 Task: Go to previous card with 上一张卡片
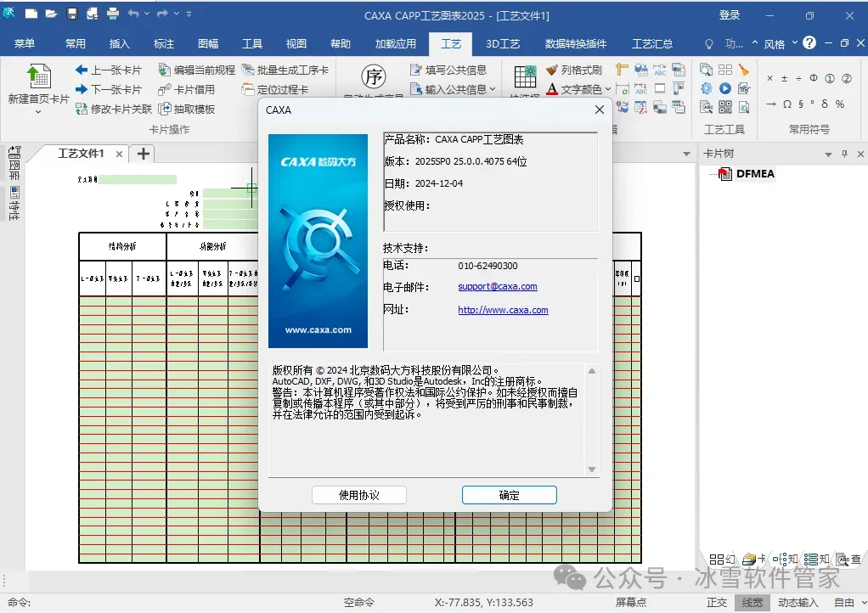pos(109,70)
